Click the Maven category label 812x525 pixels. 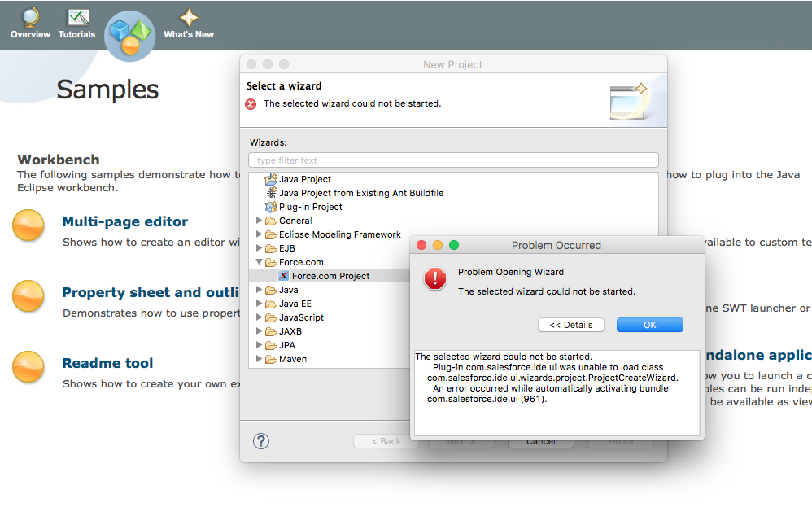(x=293, y=359)
